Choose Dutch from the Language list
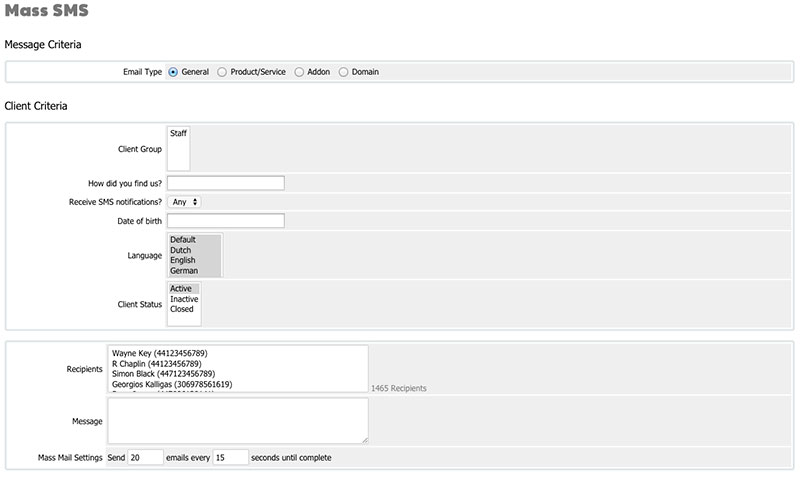Screen dimensions: 800x477 [181, 250]
